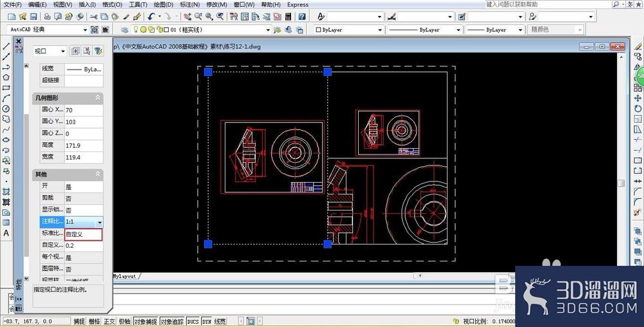The height and width of the screenshot is (327, 644).
Task: Open the 注释比例 1:1 dropdown arrow
Action: click(x=99, y=222)
